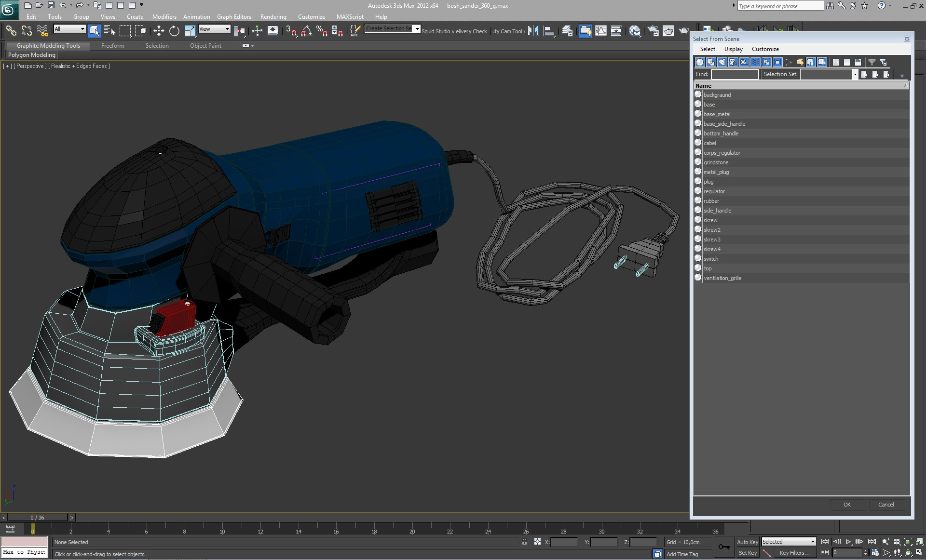926x560 pixels.
Task: Open Select by Name tool
Action: (x=109, y=31)
